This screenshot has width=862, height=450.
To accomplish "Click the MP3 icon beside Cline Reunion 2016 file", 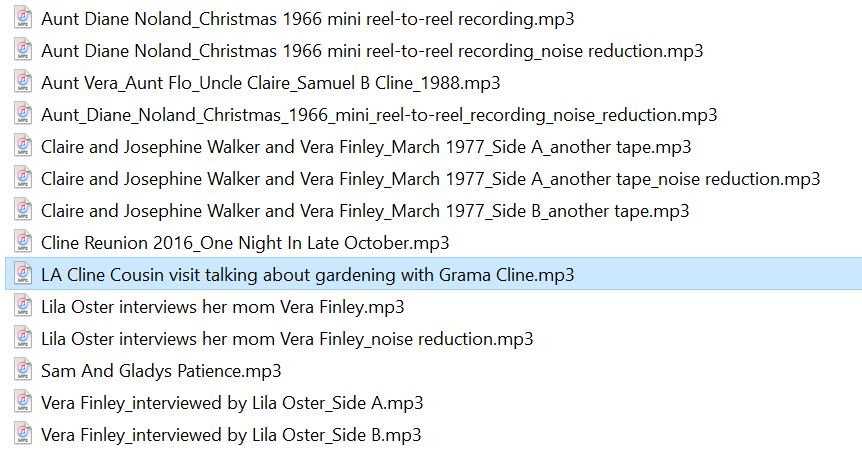I will [23, 242].
